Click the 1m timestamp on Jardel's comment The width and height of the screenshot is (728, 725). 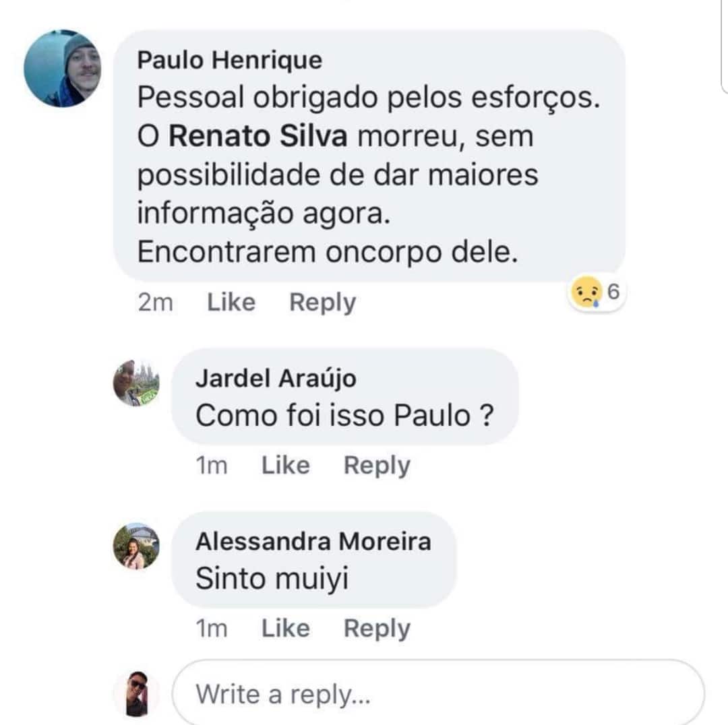(211, 465)
